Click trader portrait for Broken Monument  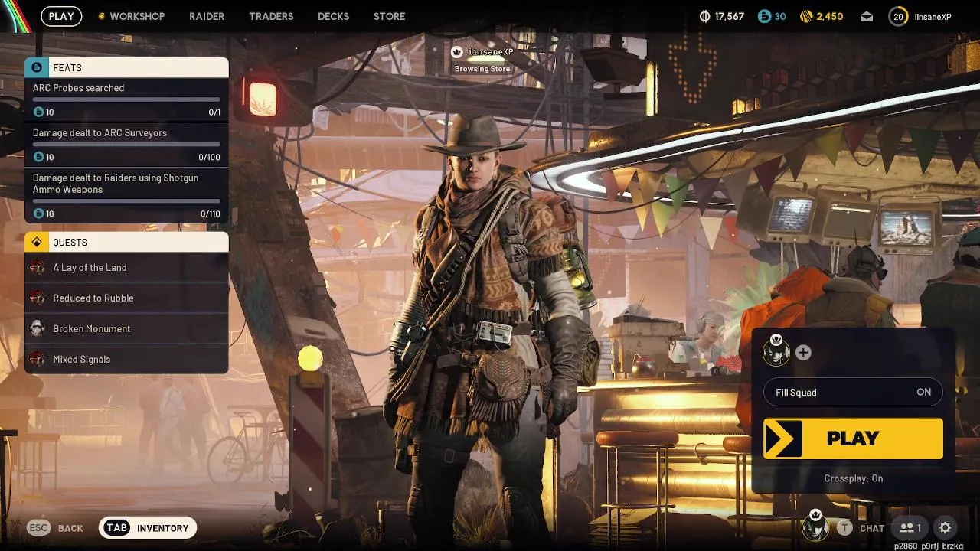38,328
